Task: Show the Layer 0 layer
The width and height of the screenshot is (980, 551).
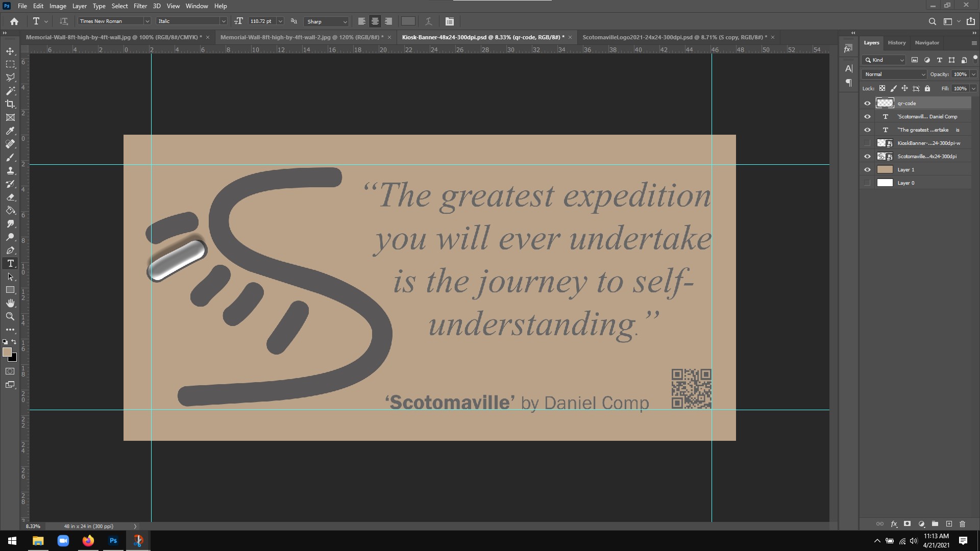Action: [x=867, y=183]
